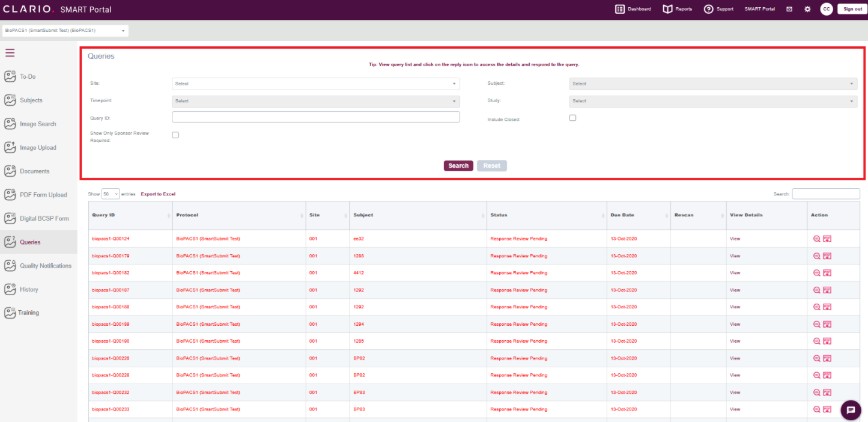Click the Query ID input field
This screenshot has width=868, height=422.
pyautogui.click(x=315, y=117)
